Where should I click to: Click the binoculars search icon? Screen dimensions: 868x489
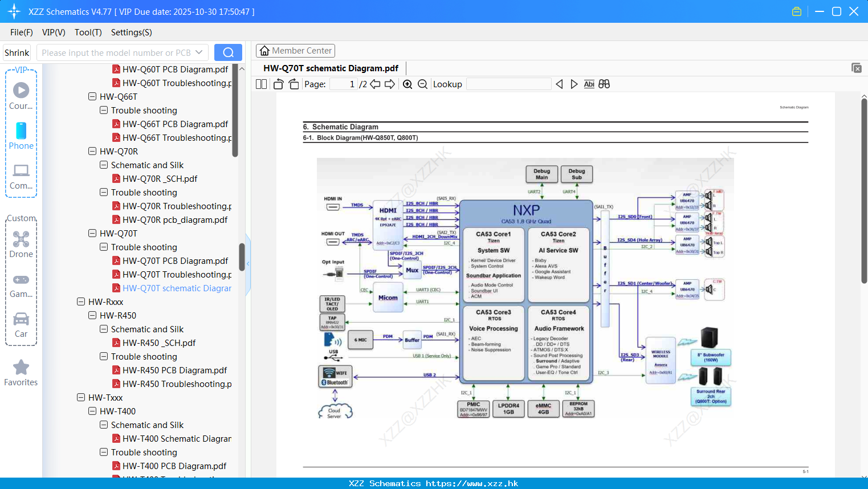point(604,84)
